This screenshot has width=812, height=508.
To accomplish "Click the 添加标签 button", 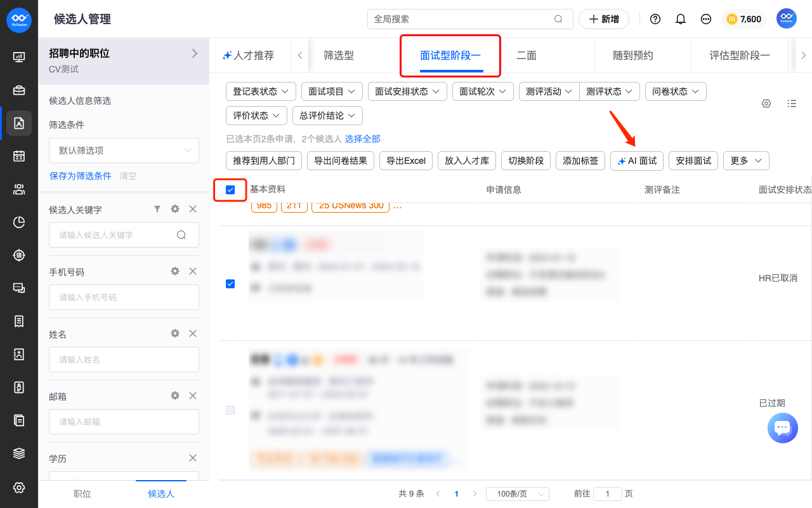I will pos(580,161).
